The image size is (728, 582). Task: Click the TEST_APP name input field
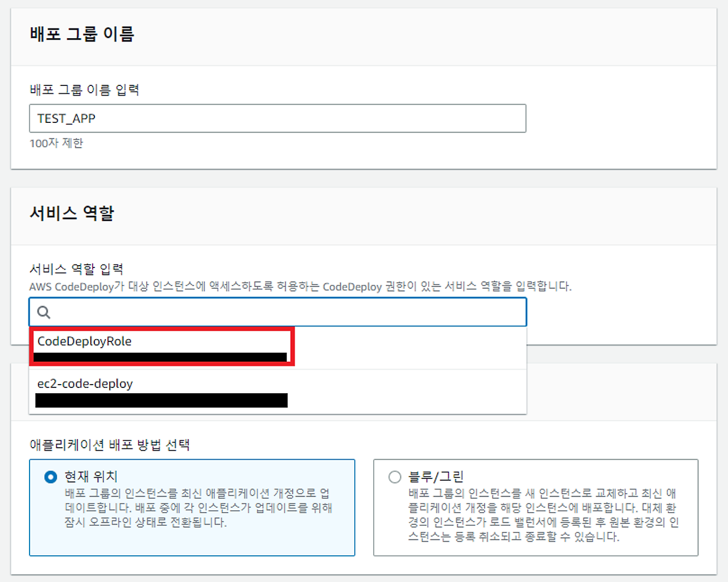pos(278,118)
